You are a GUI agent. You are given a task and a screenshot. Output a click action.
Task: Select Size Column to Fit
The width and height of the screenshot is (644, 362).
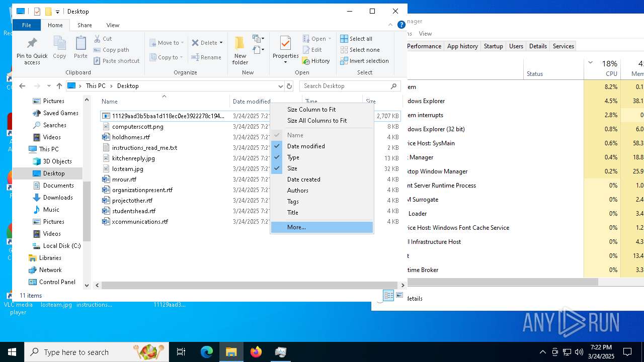(322, 110)
